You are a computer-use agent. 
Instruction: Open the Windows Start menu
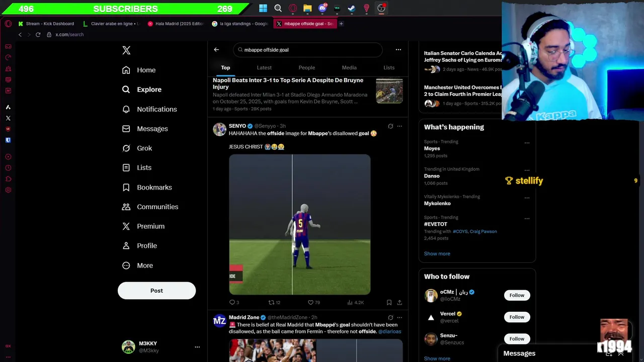(x=263, y=8)
